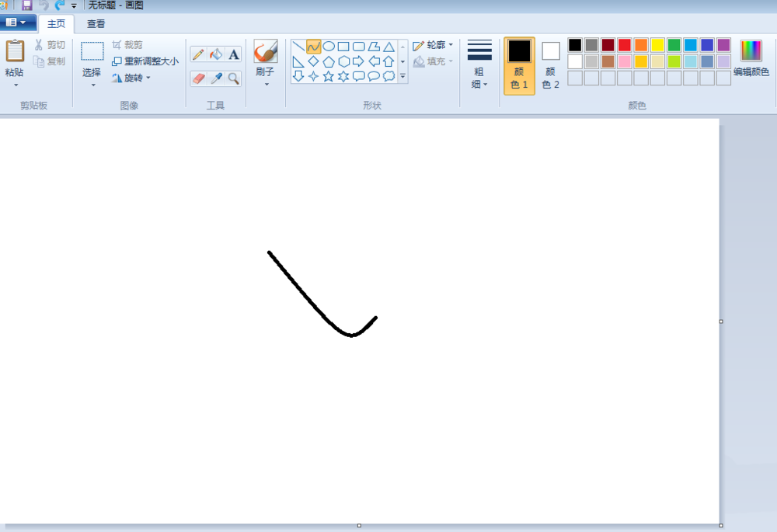
Task: Click the canvas right-edge resize handle
Action: coord(721,322)
